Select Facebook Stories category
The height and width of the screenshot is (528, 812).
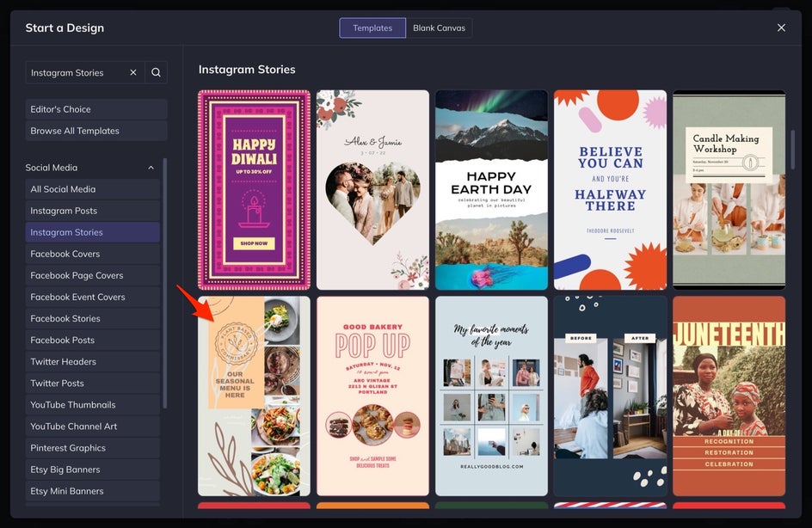coord(93,319)
